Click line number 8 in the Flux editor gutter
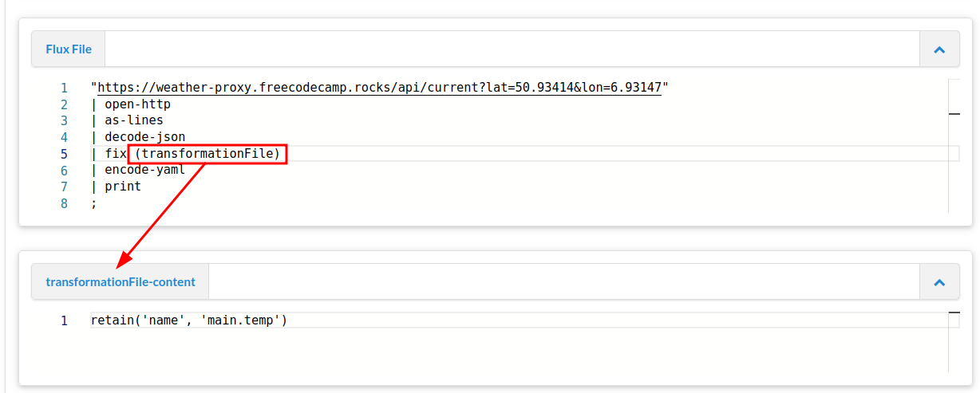Image resolution: width=980 pixels, height=393 pixels. point(64,203)
